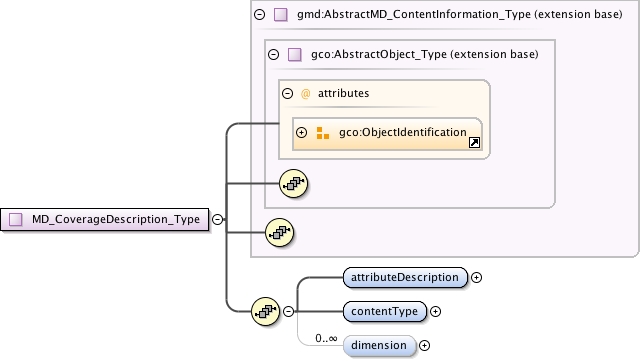Expand gco:ObjectIdentification attribute group

coord(301,132)
